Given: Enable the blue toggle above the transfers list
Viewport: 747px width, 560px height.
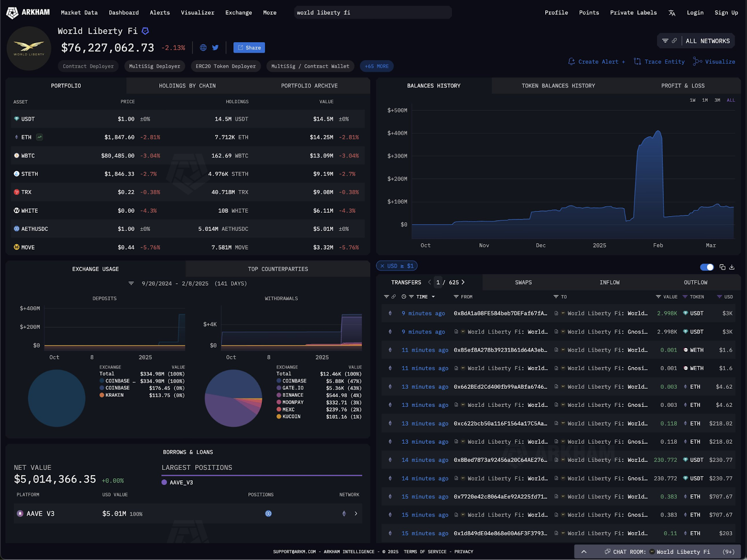Looking at the screenshot, I should 707,267.
